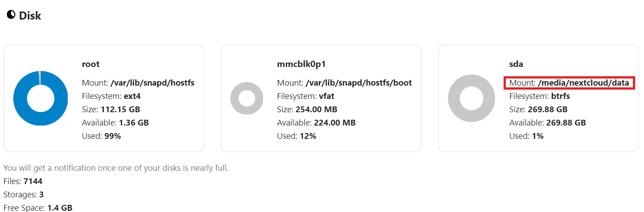
Task: Click the sda disk usage donut chart
Action: [471, 98]
